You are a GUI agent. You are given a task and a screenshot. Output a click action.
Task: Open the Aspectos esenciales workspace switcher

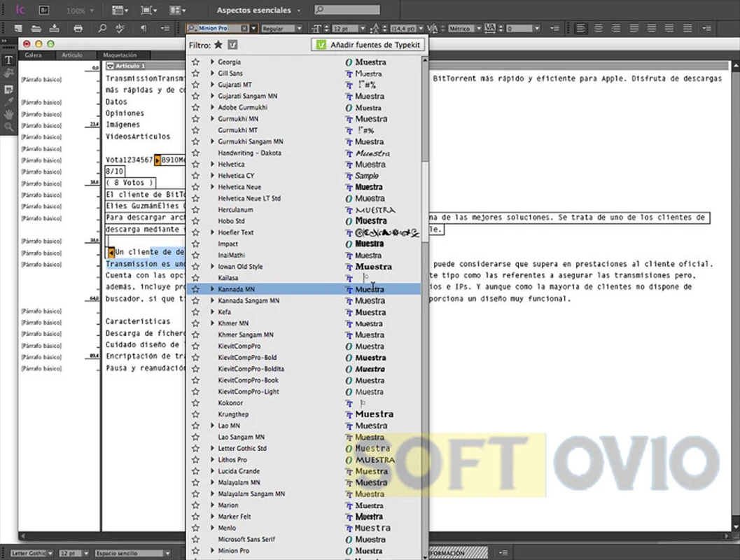click(258, 10)
